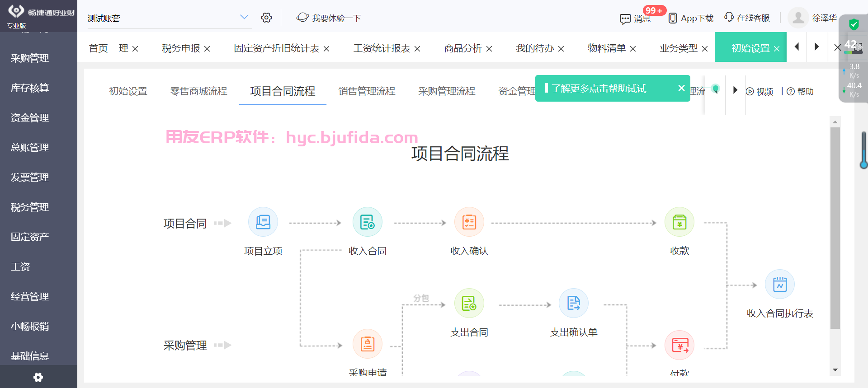The image size is (868, 388).
Task: Open the 项目立项 workflow icon
Action: [x=263, y=222]
